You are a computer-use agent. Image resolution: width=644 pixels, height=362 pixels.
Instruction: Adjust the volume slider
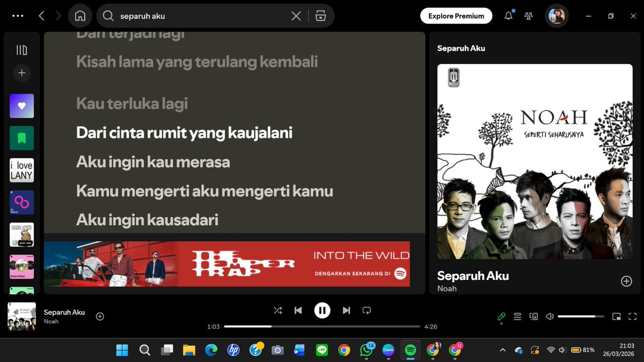pos(581,316)
